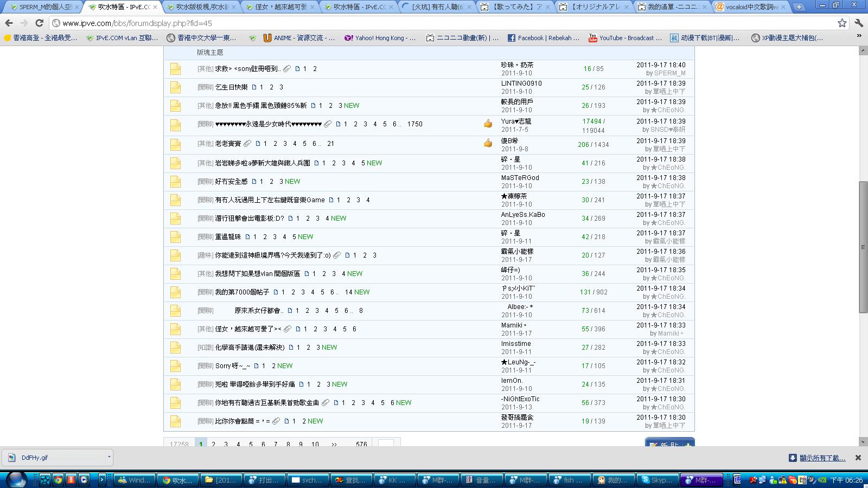Expand the DdFHy.gif download options arrow
Screen dimensions: 868x488
[108, 457]
